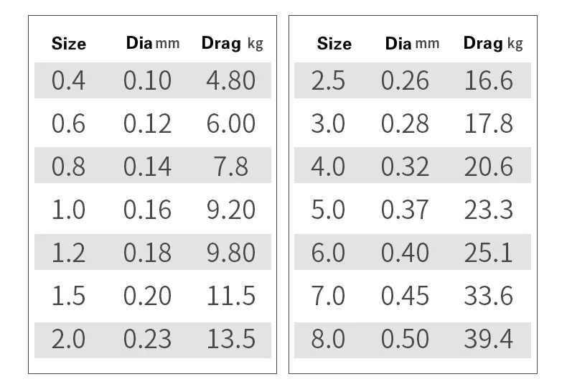Click the 0.45 diameter value

(405, 296)
